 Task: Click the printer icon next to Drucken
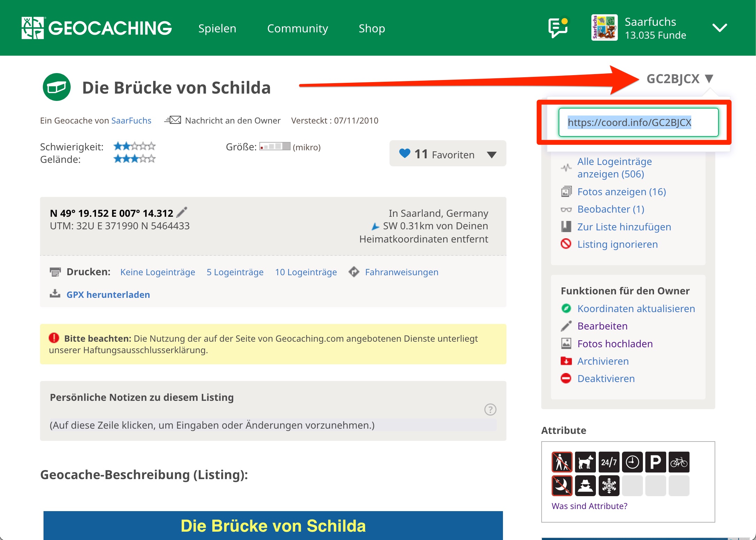[x=55, y=272]
